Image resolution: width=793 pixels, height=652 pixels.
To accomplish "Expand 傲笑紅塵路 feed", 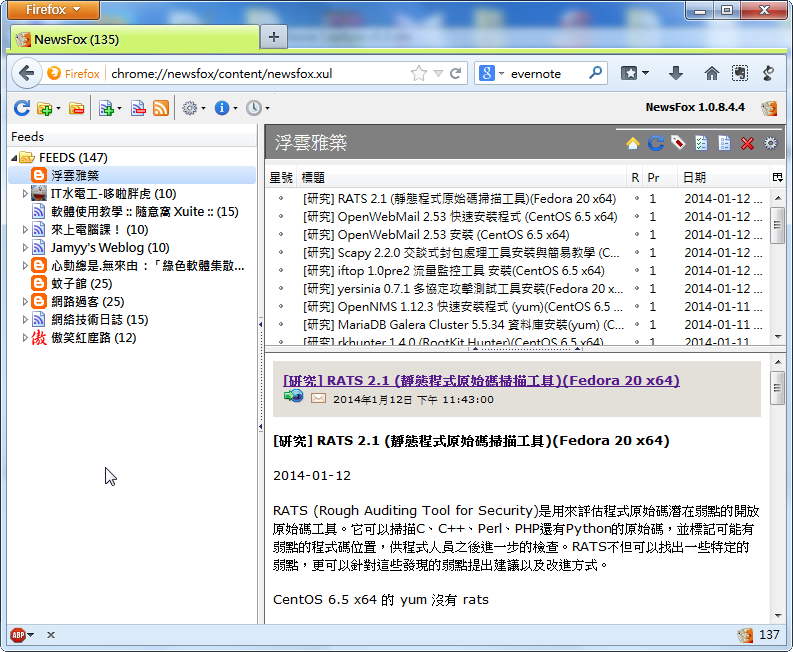I will (x=24, y=338).
